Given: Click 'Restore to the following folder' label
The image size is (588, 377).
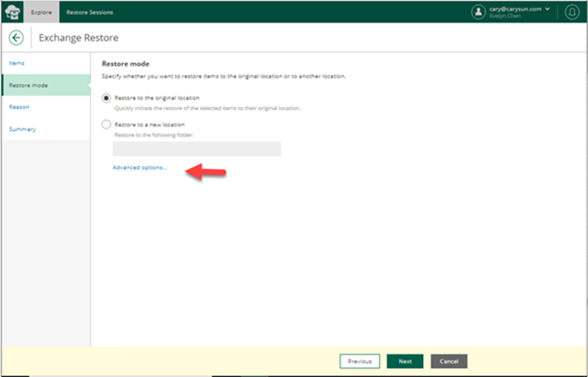Looking at the screenshot, I should (x=154, y=135).
